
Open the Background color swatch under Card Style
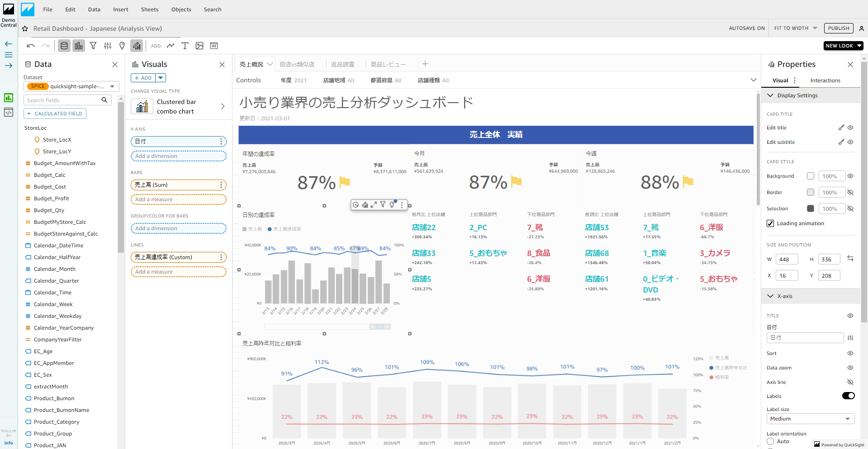(x=810, y=176)
